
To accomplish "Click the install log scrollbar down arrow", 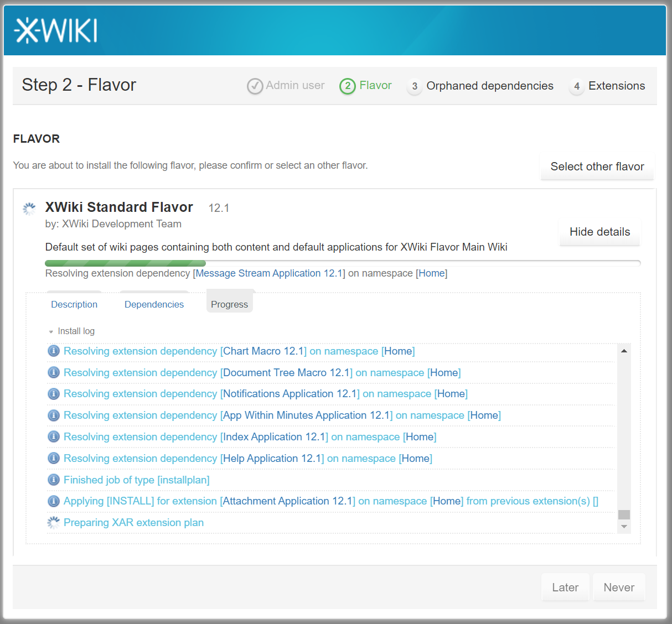I will [624, 527].
